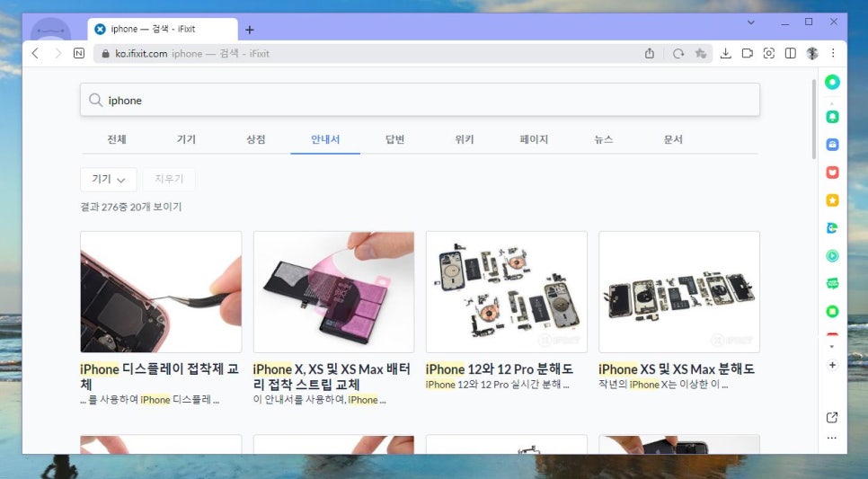Open the Naver home N button
The height and width of the screenshot is (479, 868).
pyautogui.click(x=79, y=53)
